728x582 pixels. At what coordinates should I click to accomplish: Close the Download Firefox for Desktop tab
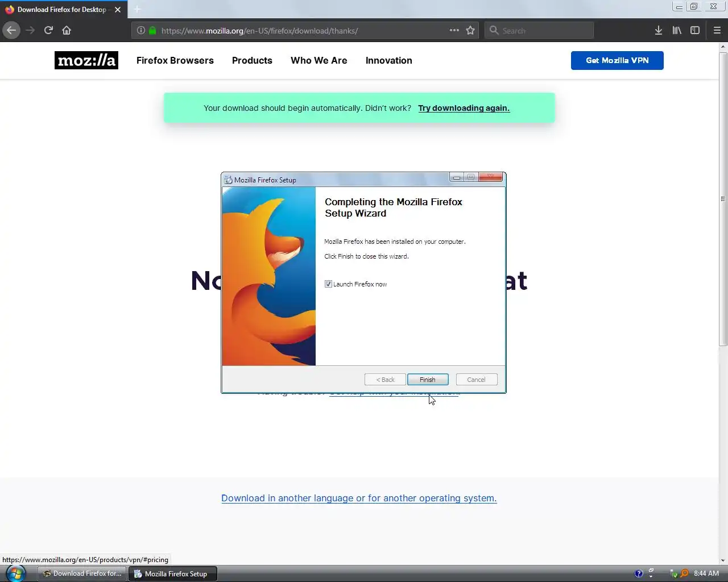(118, 10)
